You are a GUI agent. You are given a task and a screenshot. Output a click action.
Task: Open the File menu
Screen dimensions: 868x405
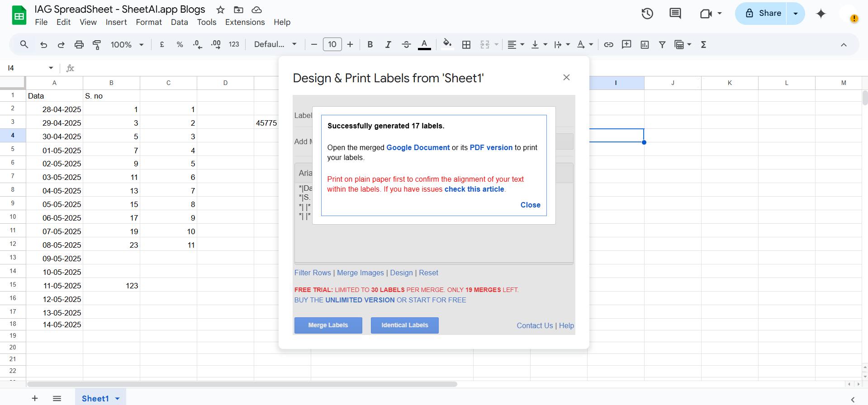click(41, 22)
